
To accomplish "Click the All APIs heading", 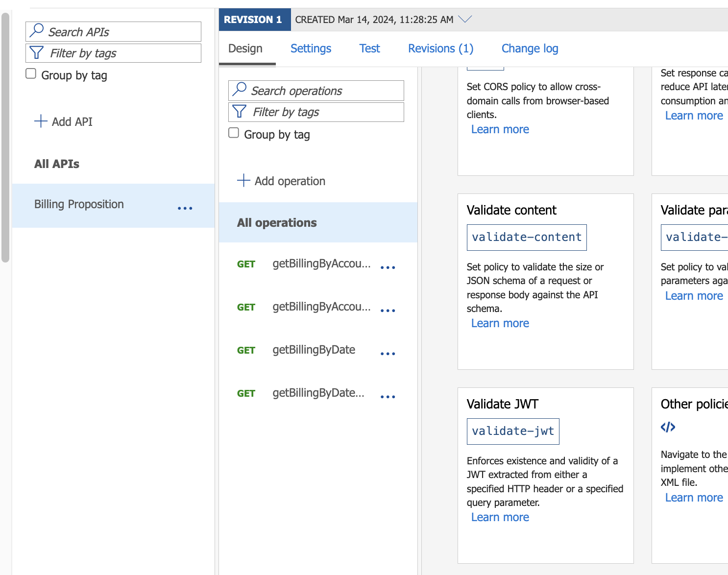I will (57, 164).
